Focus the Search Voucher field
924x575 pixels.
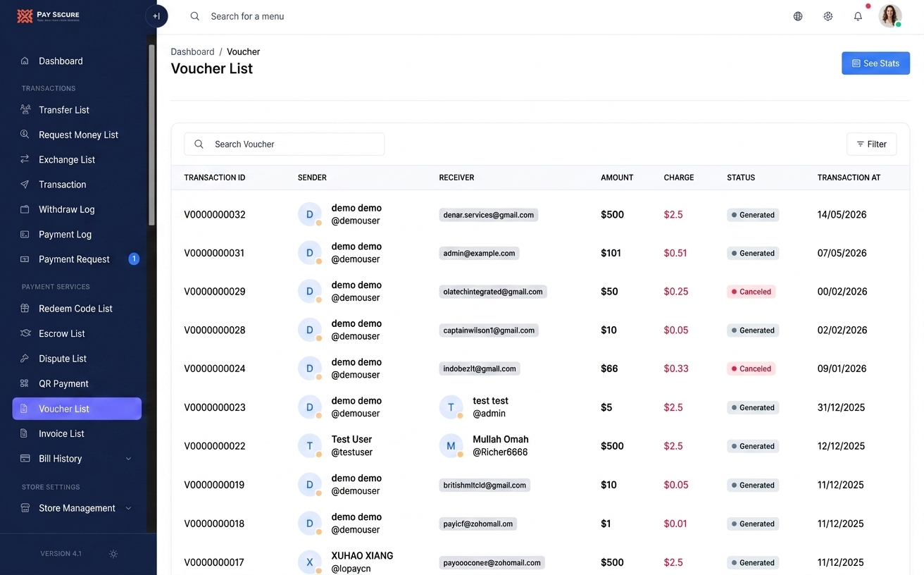point(285,144)
